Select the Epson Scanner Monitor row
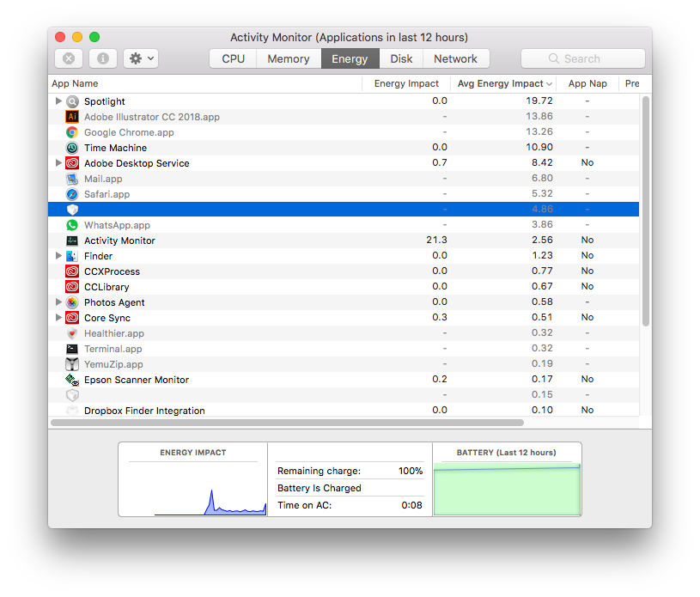This screenshot has height=597, width=700. 344,380
